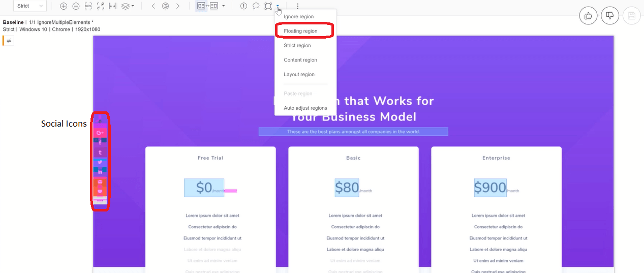Click the Tumblr social icon
Image resolution: width=644 pixels, height=273 pixels.
[100, 153]
